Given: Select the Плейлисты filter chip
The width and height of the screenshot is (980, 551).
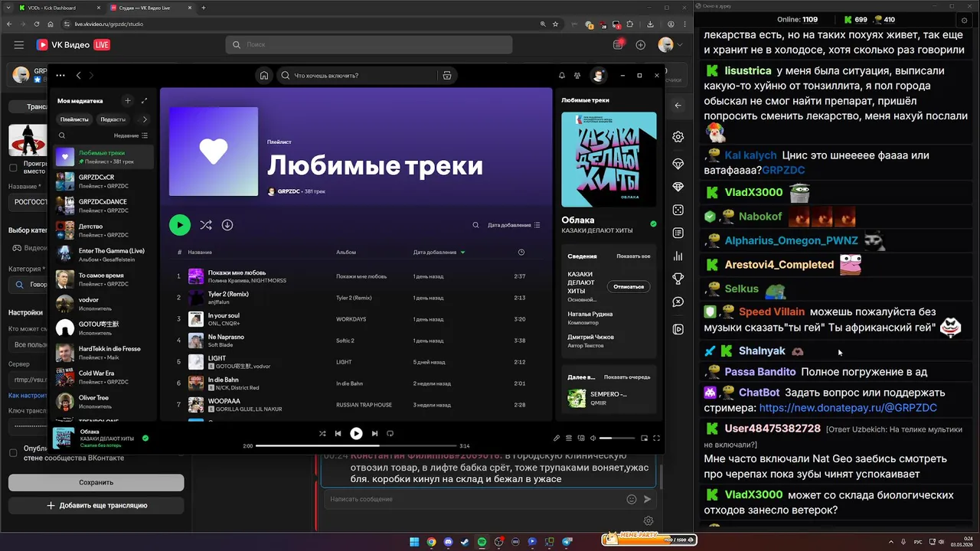Looking at the screenshot, I should click(x=74, y=119).
